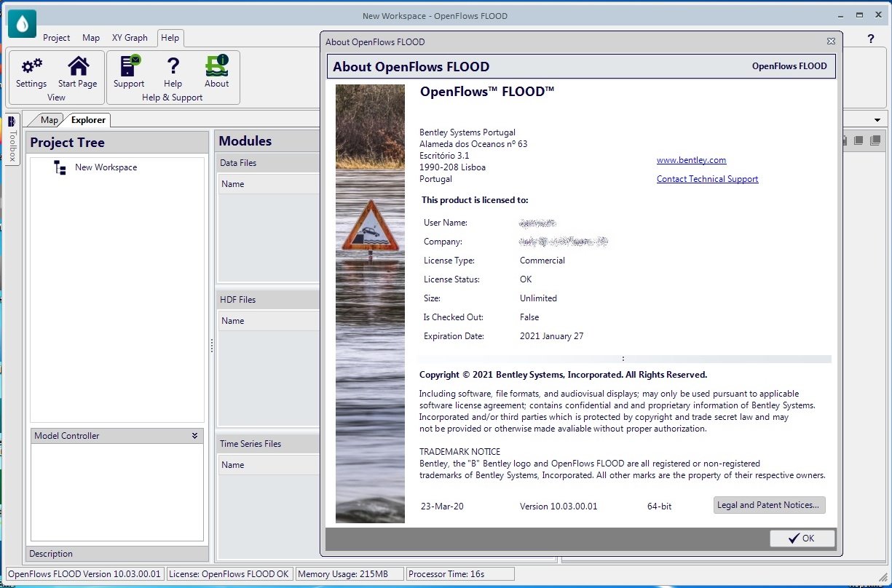
Task: Click the cascaded windows layout icon
Action: (x=875, y=140)
